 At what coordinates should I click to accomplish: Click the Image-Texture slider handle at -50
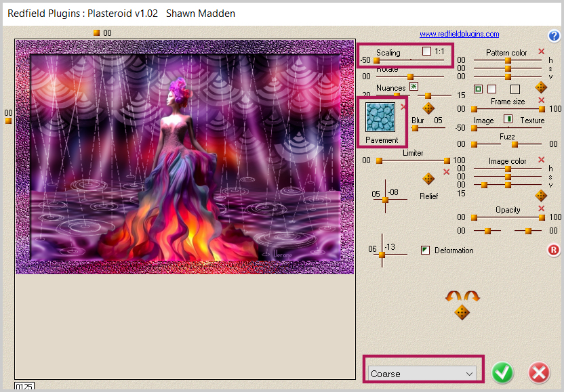point(474,128)
